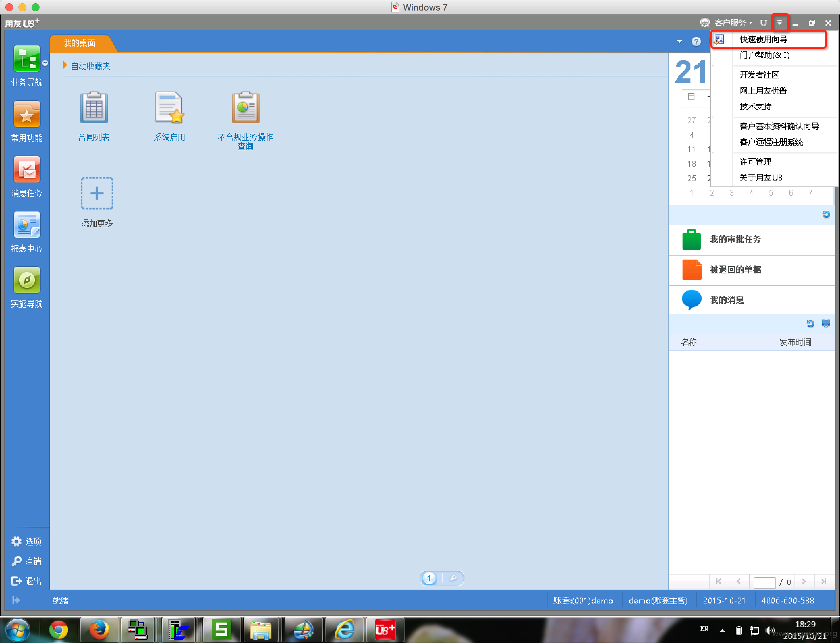
Task: Click the page number input field
Action: [764, 582]
